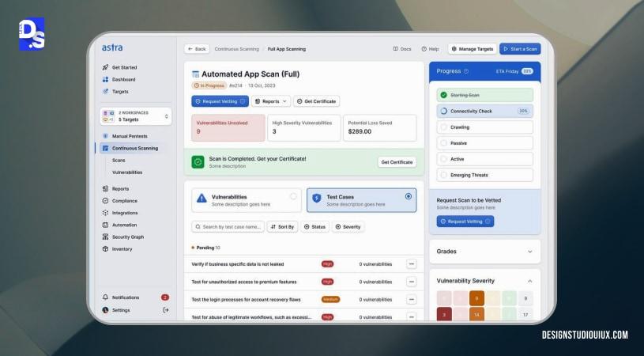Viewport: 644px width, 356px height.
Task: Click the green certificate badge icon
Action: click(198, 162)
